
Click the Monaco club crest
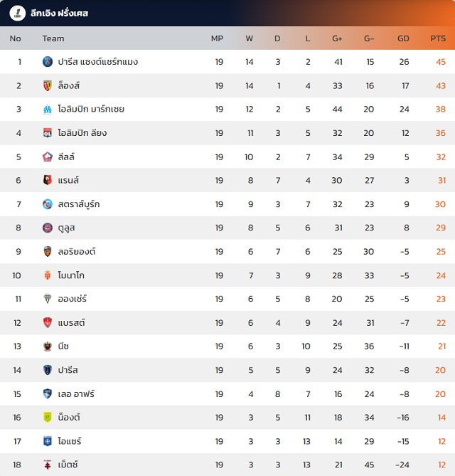pos(48,275)
